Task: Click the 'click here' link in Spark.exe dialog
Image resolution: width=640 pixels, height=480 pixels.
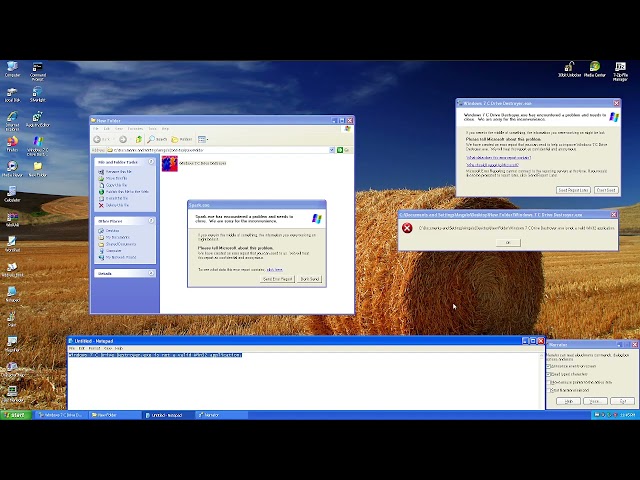Action: click(x=274, y=270)
